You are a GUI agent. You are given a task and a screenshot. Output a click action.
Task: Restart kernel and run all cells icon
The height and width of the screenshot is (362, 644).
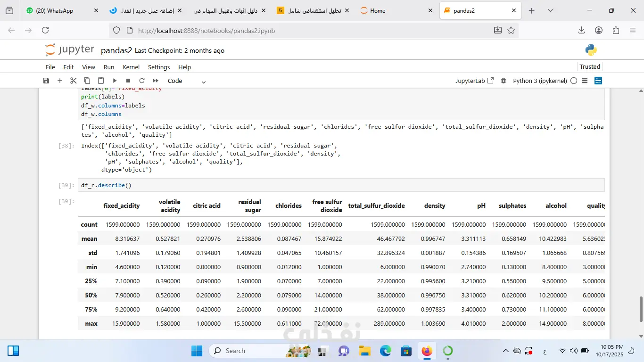156,81
